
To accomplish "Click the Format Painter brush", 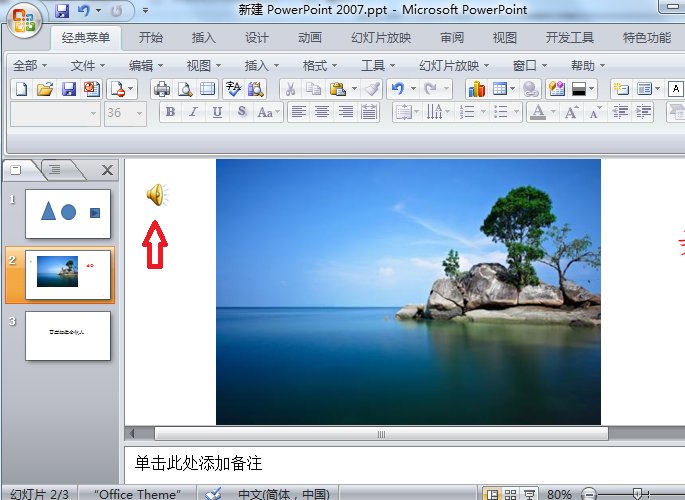I will point(373,89).
